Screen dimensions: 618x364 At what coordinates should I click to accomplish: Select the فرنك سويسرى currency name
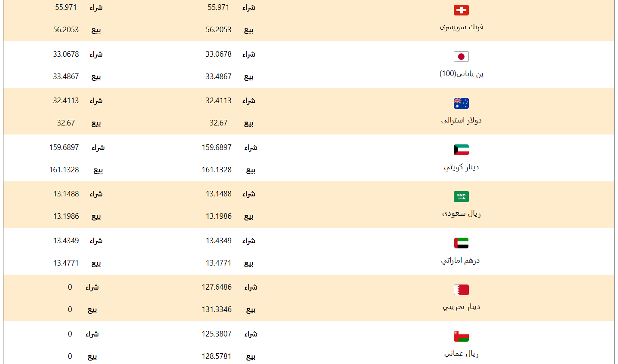(461, 27)
